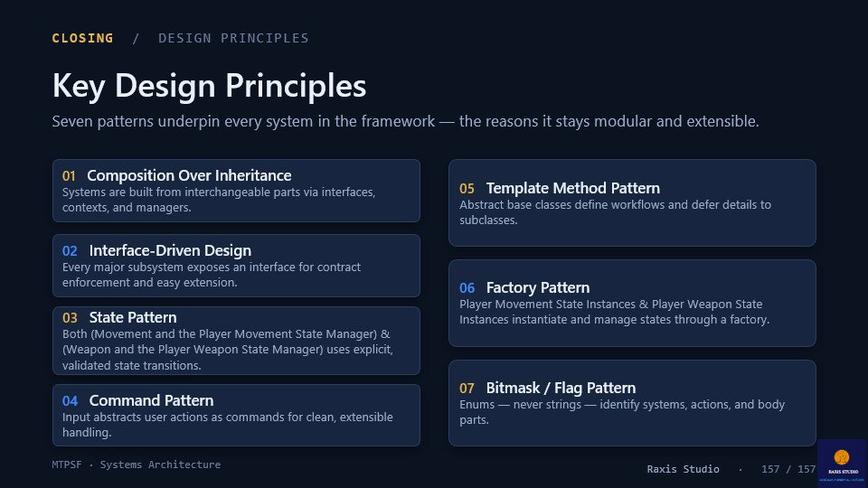This screenshot has height=488, width=868.
Task: Select the Template Method Pattern card
Action: point(632,203)
